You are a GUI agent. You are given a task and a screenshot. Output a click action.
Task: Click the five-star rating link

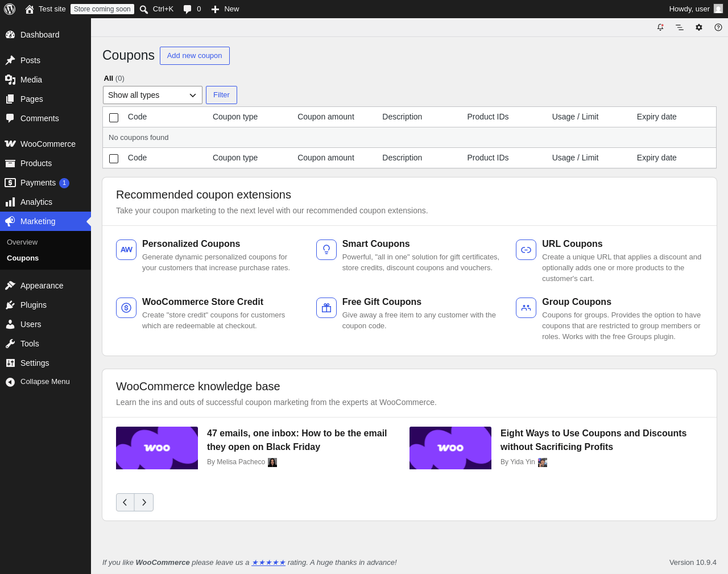268,563
